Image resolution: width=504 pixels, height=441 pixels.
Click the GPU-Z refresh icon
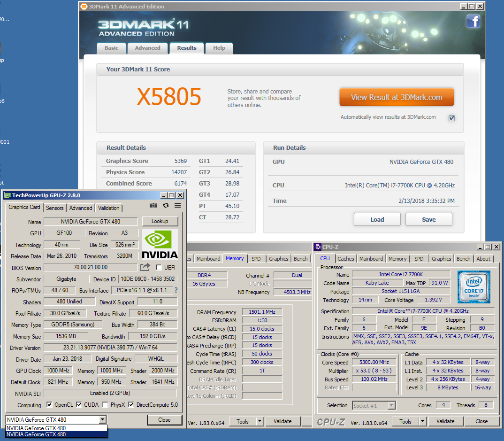[x=166, y=206]
